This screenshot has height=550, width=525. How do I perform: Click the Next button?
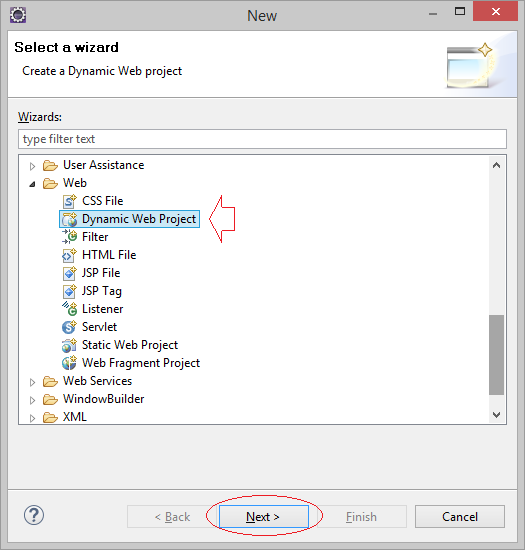coord(264,517)
